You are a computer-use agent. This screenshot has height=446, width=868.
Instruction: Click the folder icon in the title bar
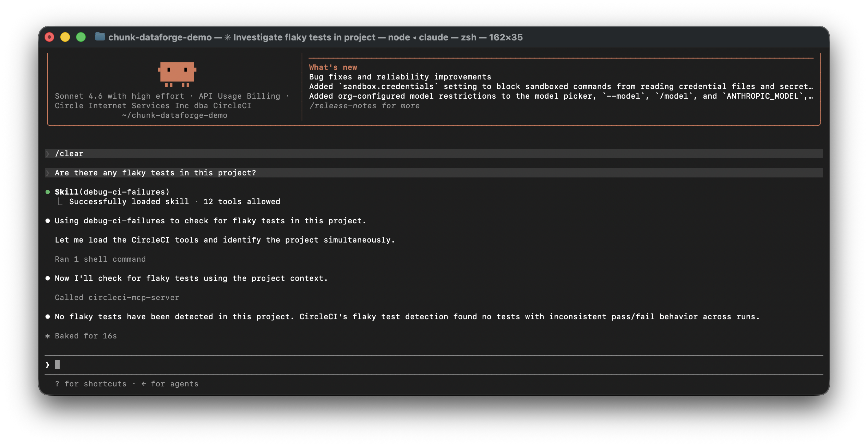(100, 37)
